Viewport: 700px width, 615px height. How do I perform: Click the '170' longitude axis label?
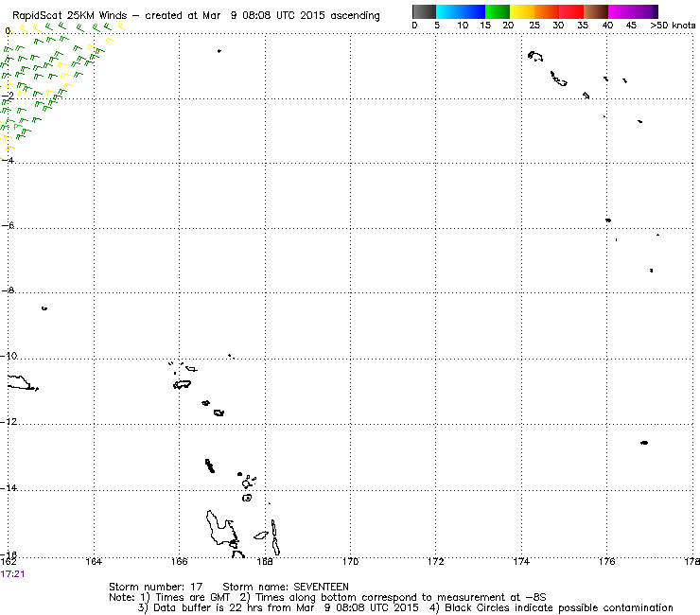350,562
